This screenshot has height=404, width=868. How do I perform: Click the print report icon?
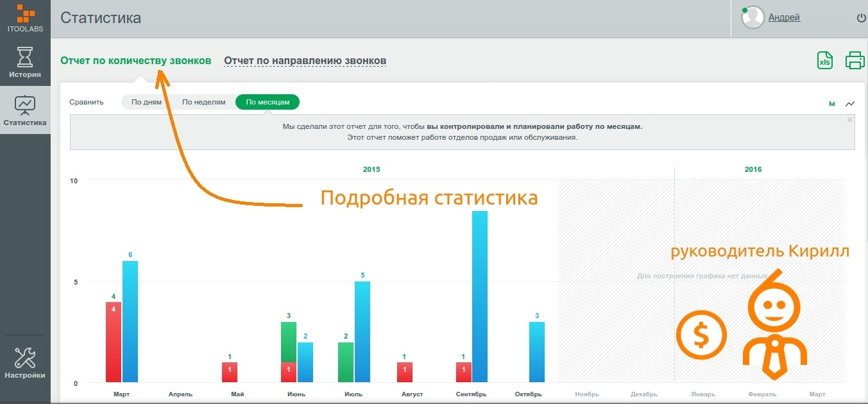click(855, 60)
